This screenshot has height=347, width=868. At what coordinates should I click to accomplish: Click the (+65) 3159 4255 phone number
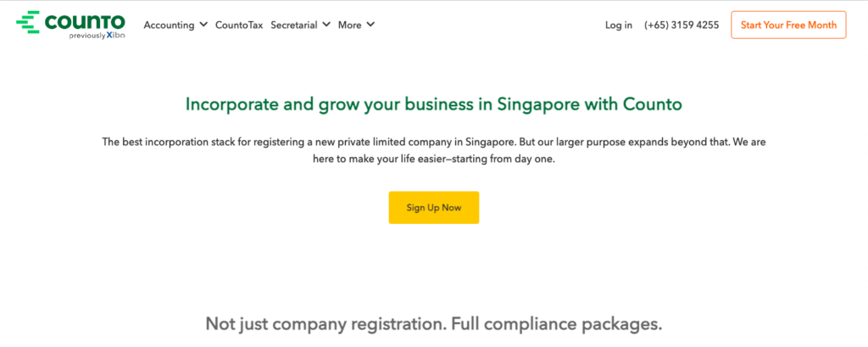682,25
